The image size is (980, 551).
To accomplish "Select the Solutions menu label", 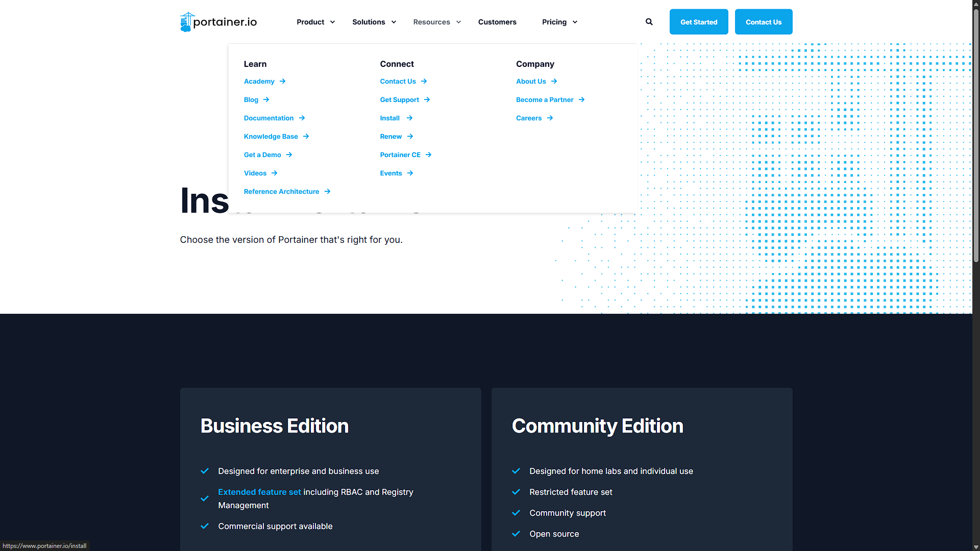I will tap(369, 22).
